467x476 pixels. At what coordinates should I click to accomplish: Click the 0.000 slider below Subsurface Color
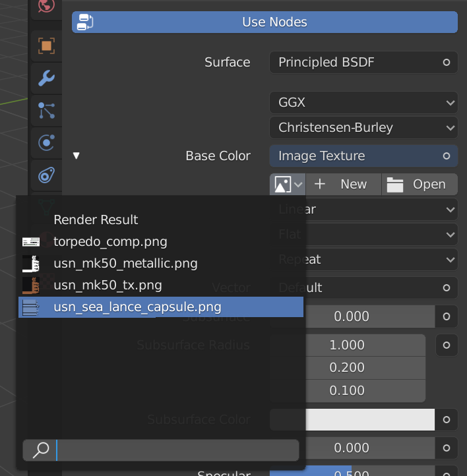click(352, 448)
